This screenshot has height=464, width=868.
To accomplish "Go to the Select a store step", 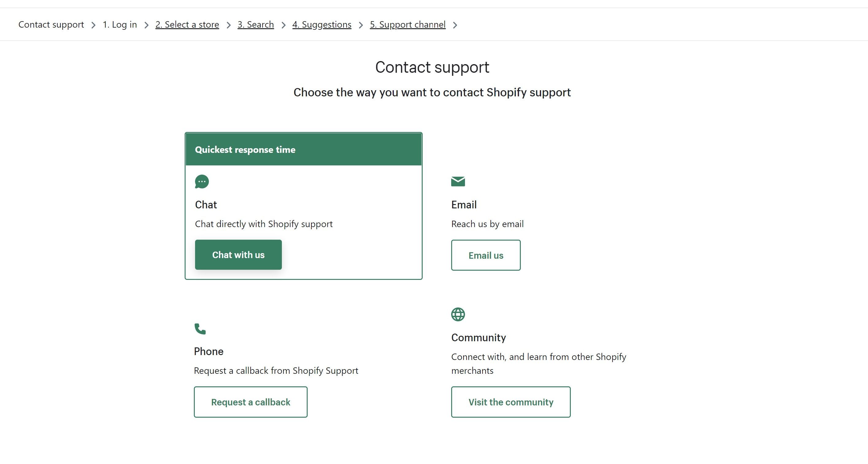I will click(187, 25).
